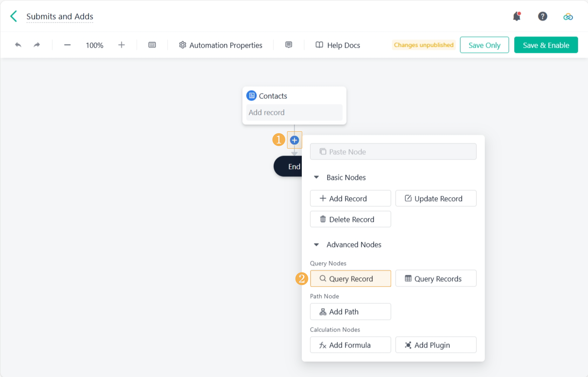Click the 'Calculation Nodes' label
The width and height of the screenshot is (588, 377).
click(x=335, y=330)
